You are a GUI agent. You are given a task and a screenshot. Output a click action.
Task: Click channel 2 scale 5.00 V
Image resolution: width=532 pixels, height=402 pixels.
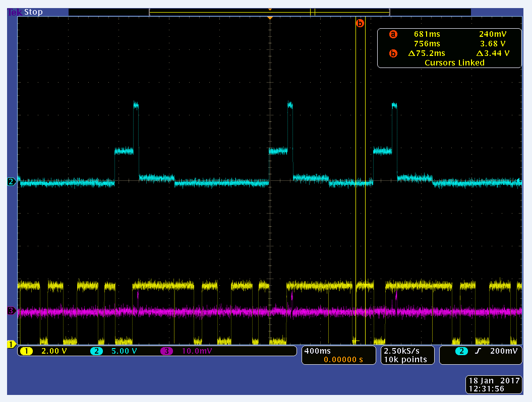(124, 351)
